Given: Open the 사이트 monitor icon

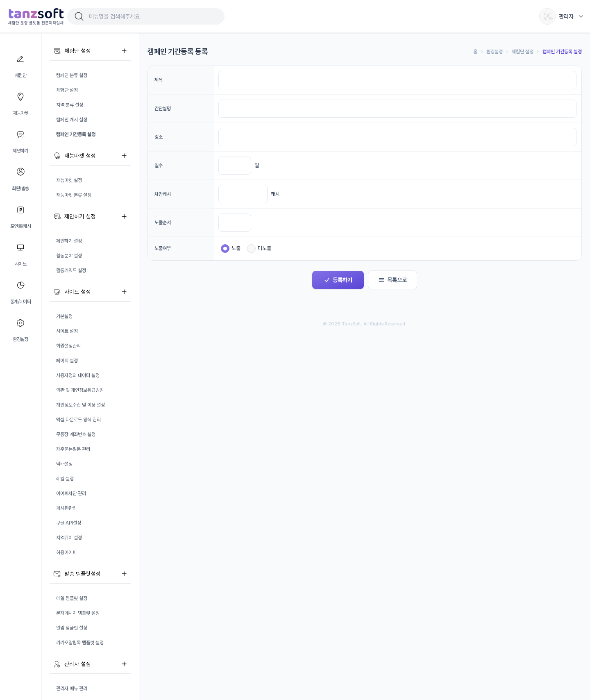Looking at the screenshot, I should pyautogui.click(x=20, y=248).
